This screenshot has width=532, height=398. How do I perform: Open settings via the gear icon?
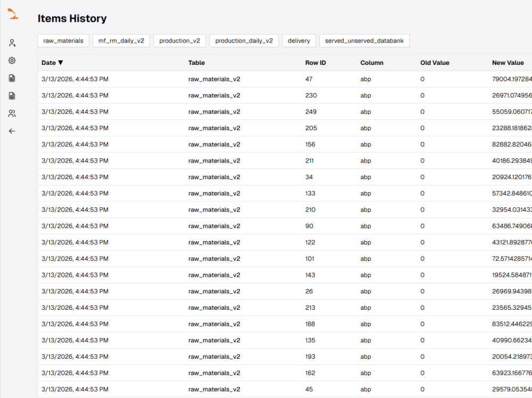pos(12,61)
